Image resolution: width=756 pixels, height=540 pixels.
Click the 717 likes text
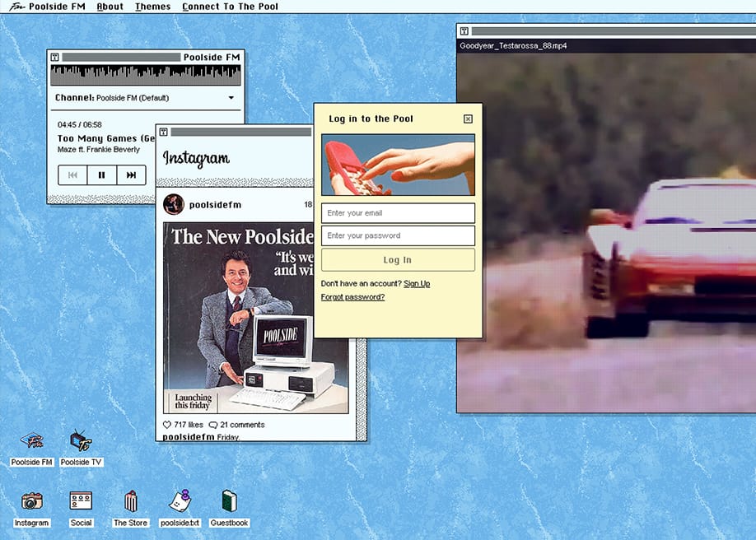(x=189, y=425)
